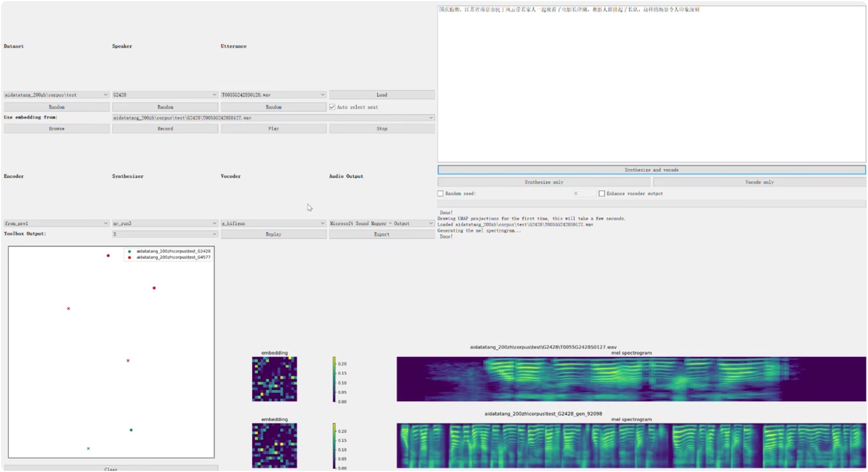Expand the Vocoder dropdown showing g_hifigan
The height and width of the screenshot is (472, 868).
(273, 223)
